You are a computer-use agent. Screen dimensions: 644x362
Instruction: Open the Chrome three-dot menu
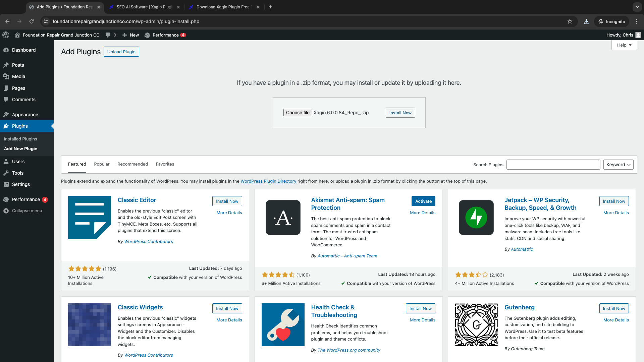pyautogui.click(x=637, y=21)
